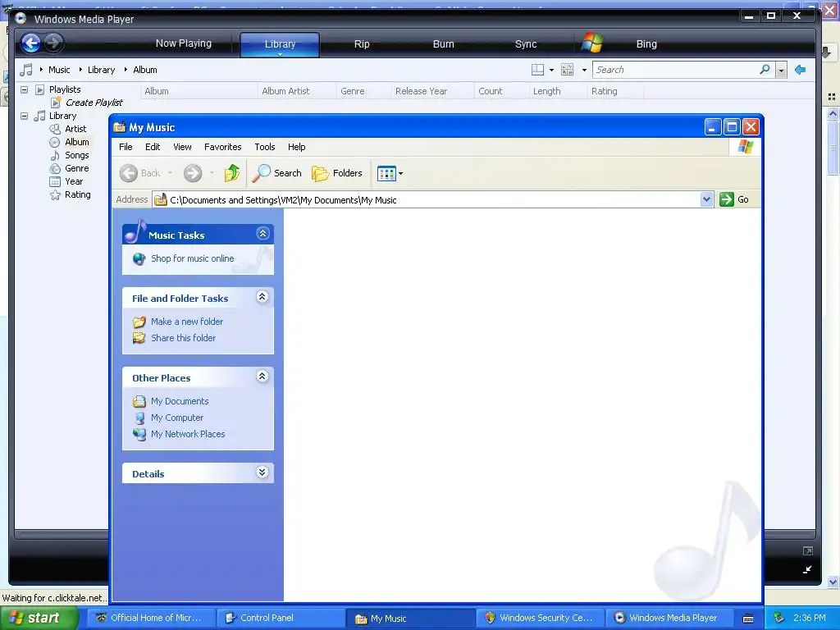Open the Views dropdown arrow in My Music
The image size is (840, 630).
pos(400,174)
